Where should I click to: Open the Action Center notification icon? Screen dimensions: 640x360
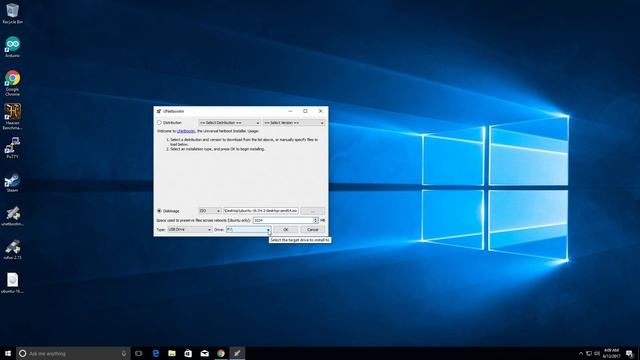[x=630, y=353]
